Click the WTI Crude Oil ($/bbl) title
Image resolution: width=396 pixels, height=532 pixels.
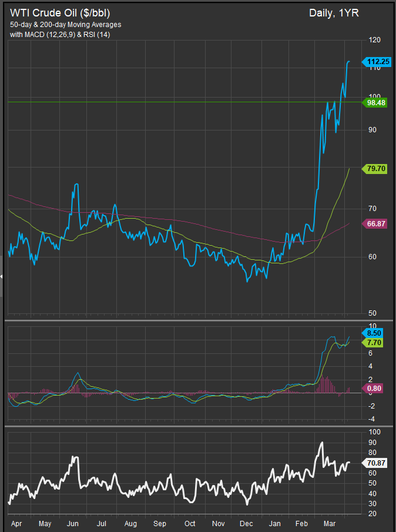click(x=60, y=12)
